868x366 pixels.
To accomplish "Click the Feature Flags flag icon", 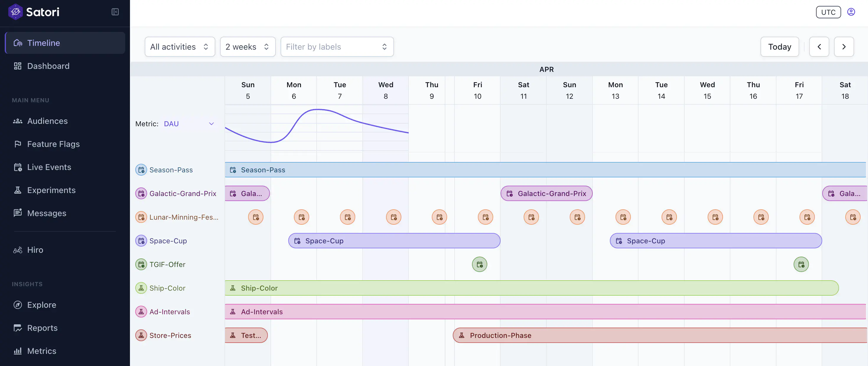I will 18,144.
